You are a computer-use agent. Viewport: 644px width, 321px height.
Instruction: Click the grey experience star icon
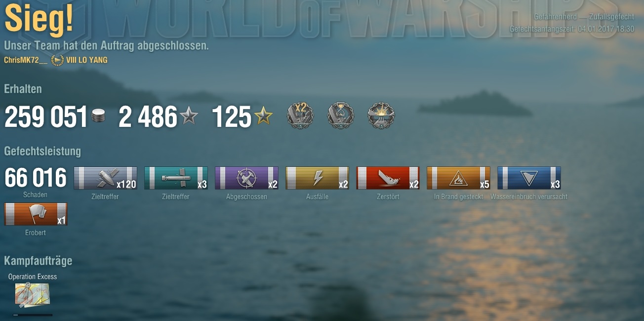(189, 117)
